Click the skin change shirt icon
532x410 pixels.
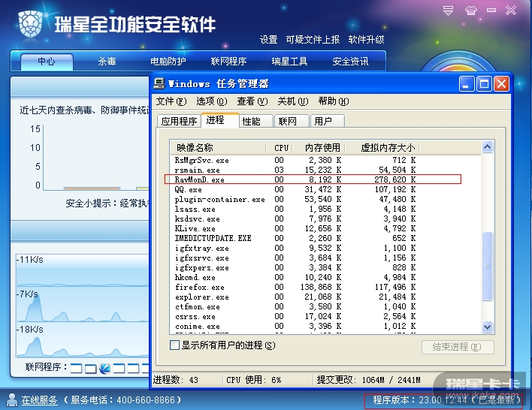[471, 11]
